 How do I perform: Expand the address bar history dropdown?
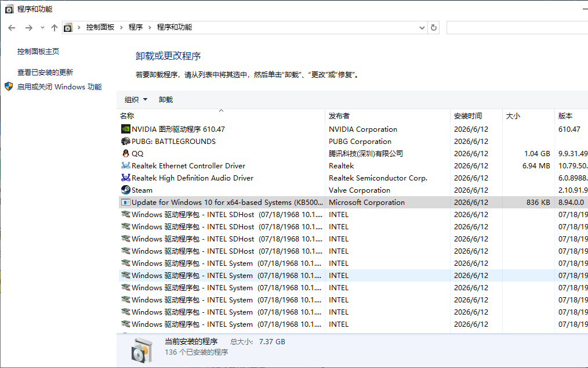(x=422, y=27)
